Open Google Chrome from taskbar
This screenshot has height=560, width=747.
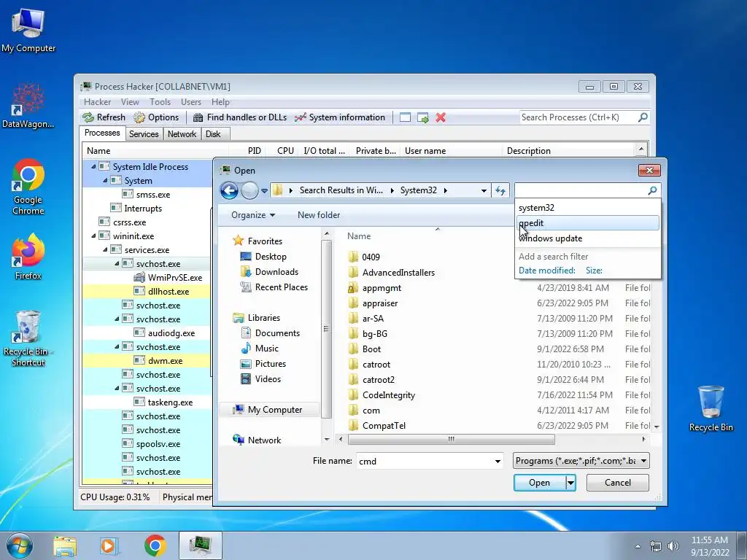point(155,545)
